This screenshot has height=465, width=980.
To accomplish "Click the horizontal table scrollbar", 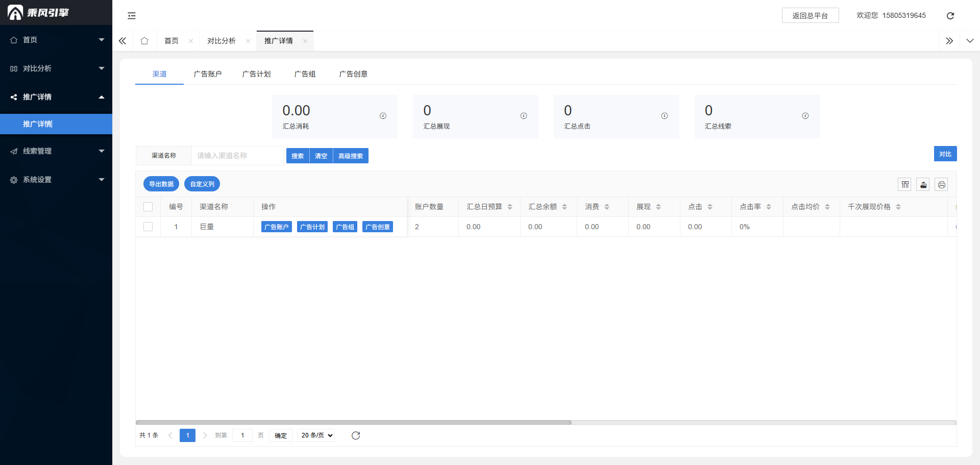I will (x=353, y=423).
